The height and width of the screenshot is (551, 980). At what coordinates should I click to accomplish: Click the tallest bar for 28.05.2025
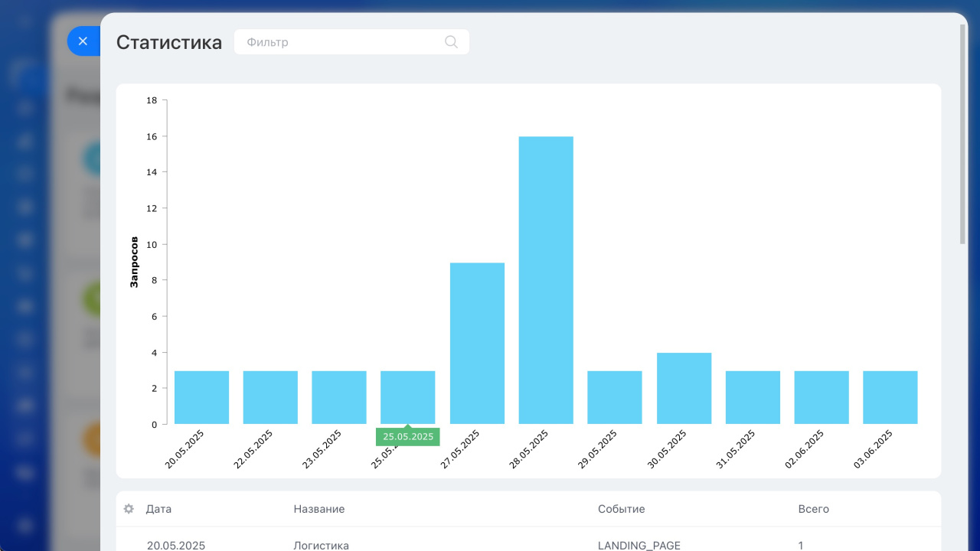click(546, 280)
